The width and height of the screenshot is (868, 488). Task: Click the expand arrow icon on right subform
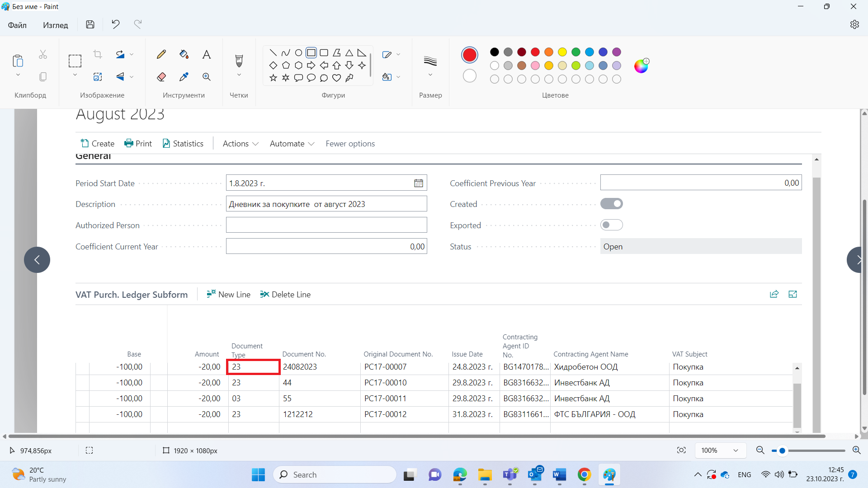(x=793, y=294)
